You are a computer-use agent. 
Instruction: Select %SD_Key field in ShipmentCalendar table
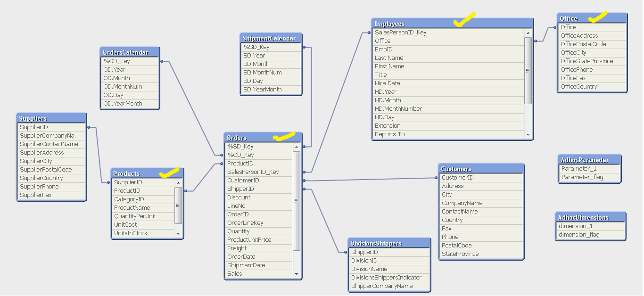(271, 47)
